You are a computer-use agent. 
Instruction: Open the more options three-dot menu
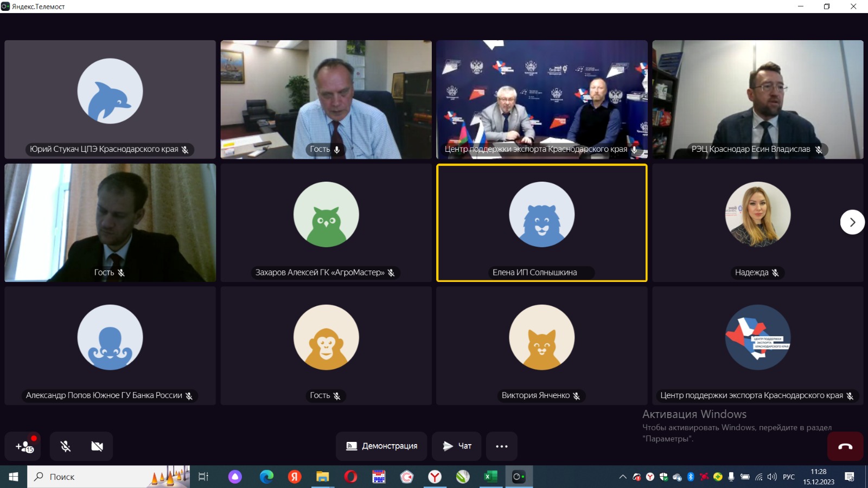click(x=502, y=446)
